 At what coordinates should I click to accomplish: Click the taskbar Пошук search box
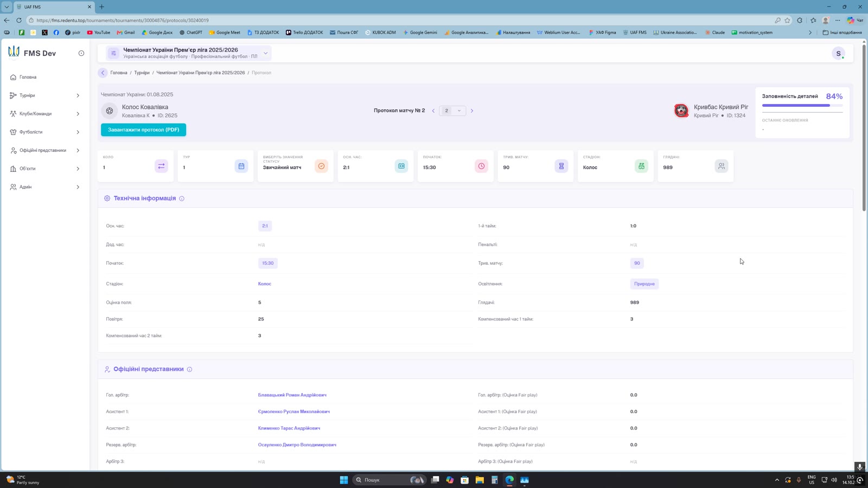(x=389, y=480)
